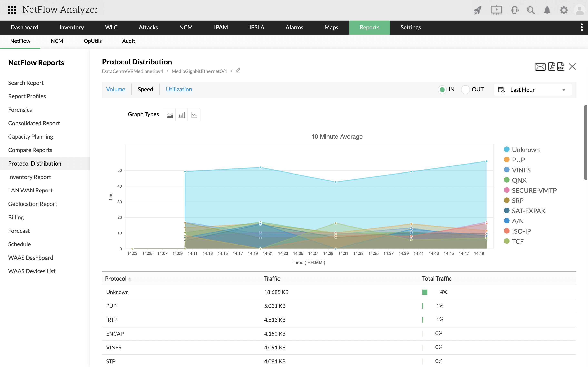Image resolution: width=588 pixels, height=367 pixels.
Task: Select the scatter plot graph type
Action: pos(194,115)
